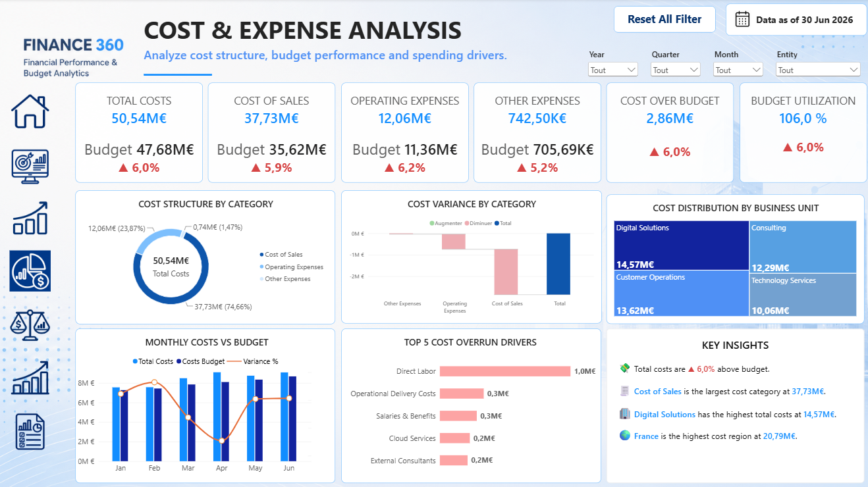
Task: Select the Consulting treemap tile
Action: (x=803, y=247)
